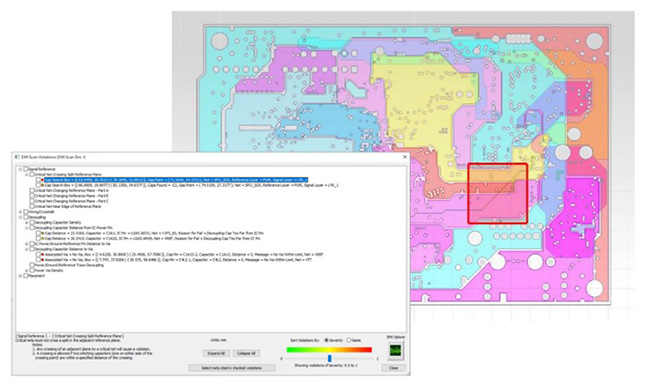The height and width of the screenshot is (386, 650).
Task: Select the Severity sort radio button
Action: 326,340
